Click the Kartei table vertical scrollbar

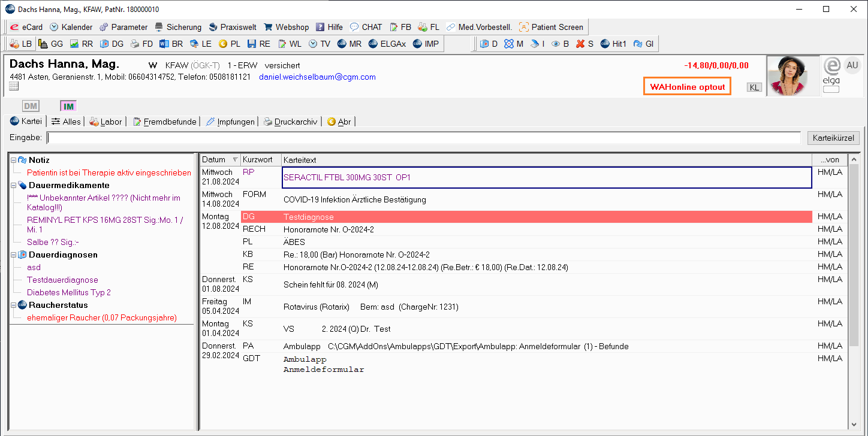tap(854, 293)
